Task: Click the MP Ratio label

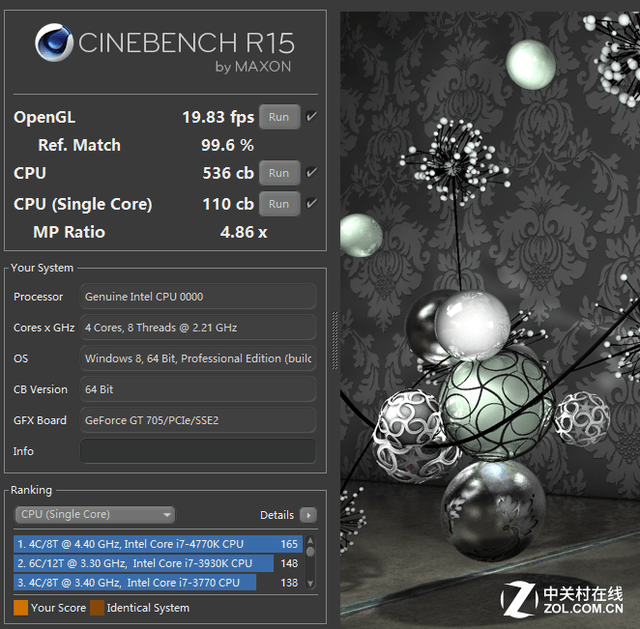Action: coord(69,232)
